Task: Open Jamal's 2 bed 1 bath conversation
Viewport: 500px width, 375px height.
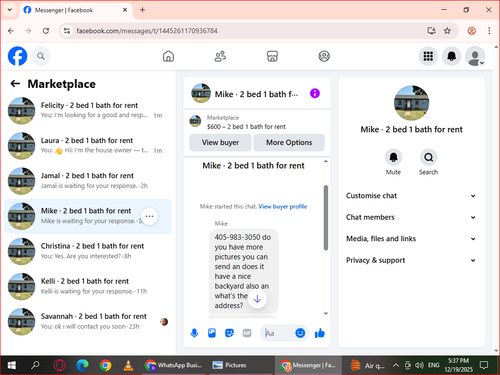Action: (x=88, y=181)
